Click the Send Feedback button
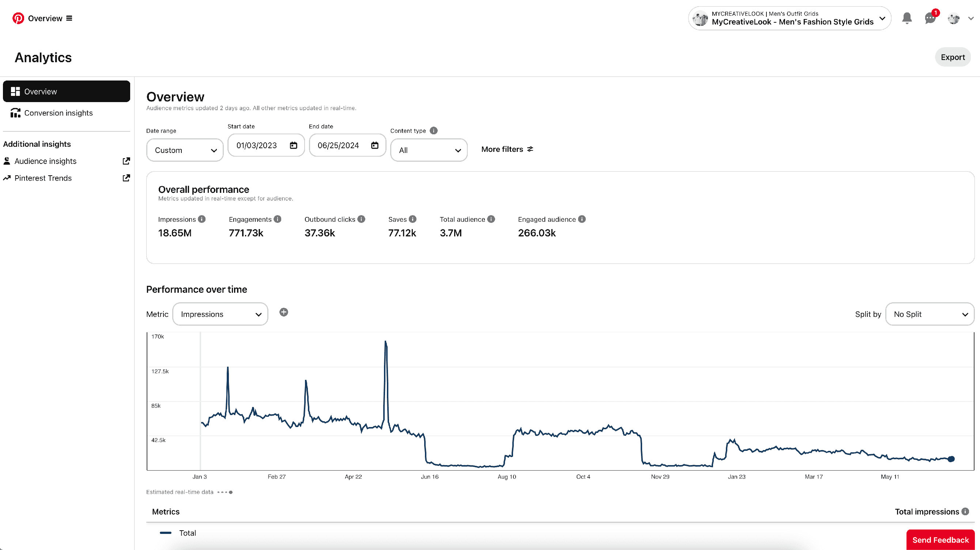Screen dimensions: 980x550 (x=940, y=539)
